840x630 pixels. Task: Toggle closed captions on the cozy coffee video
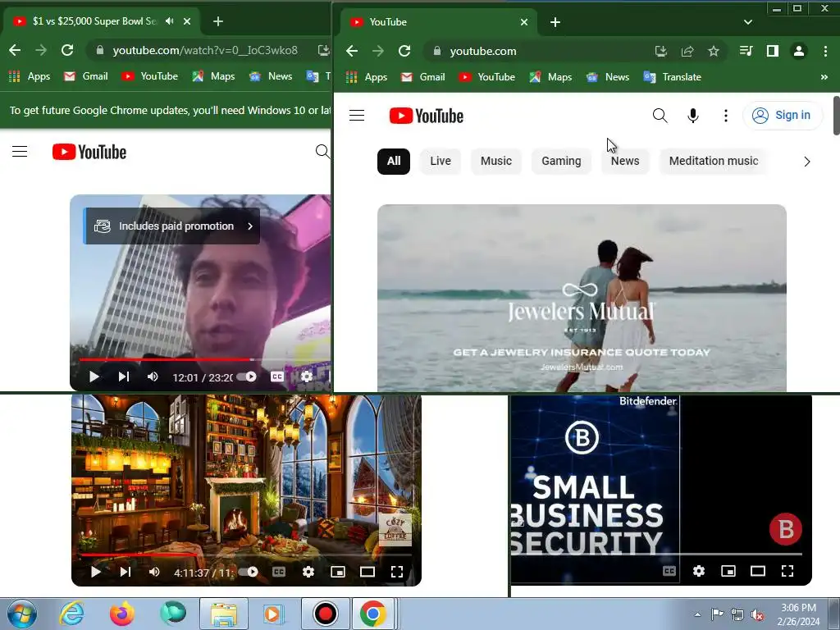point(279,572)
